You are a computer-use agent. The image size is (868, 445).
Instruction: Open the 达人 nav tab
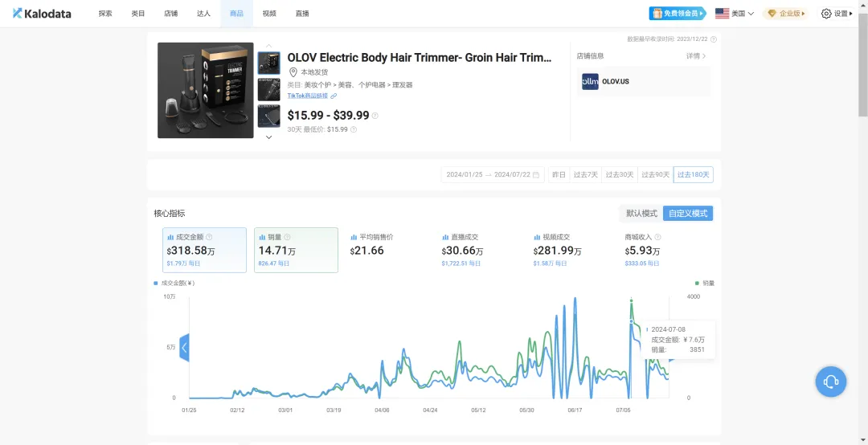(203, 14)
